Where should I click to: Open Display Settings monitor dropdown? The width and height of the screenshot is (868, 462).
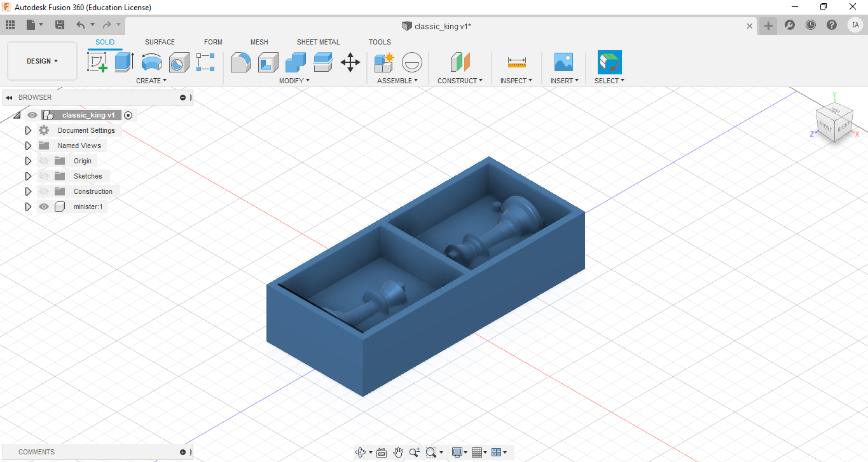point(460,452)
